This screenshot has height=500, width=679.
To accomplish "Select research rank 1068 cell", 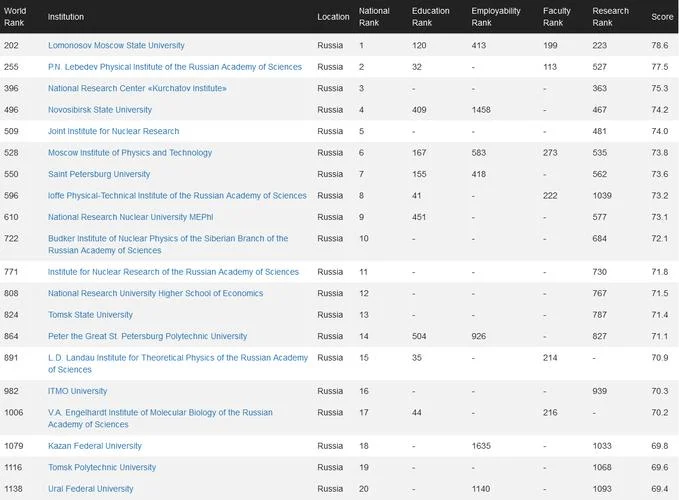I will click(x=602, y=468).
